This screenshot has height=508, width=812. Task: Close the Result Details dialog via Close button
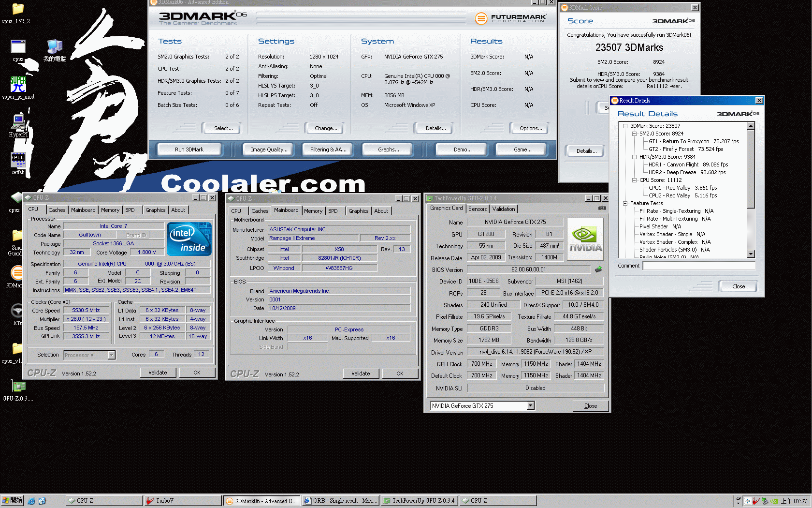pos(738,286)
